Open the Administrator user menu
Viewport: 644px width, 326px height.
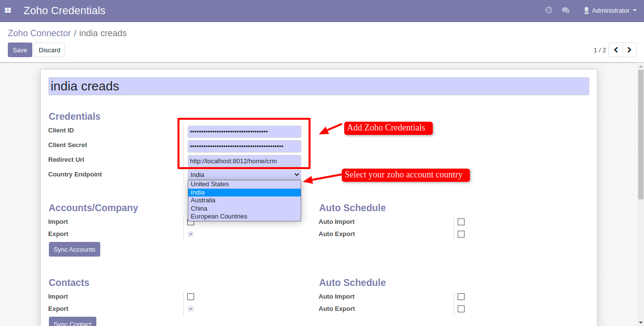click(x=610, y=10)
